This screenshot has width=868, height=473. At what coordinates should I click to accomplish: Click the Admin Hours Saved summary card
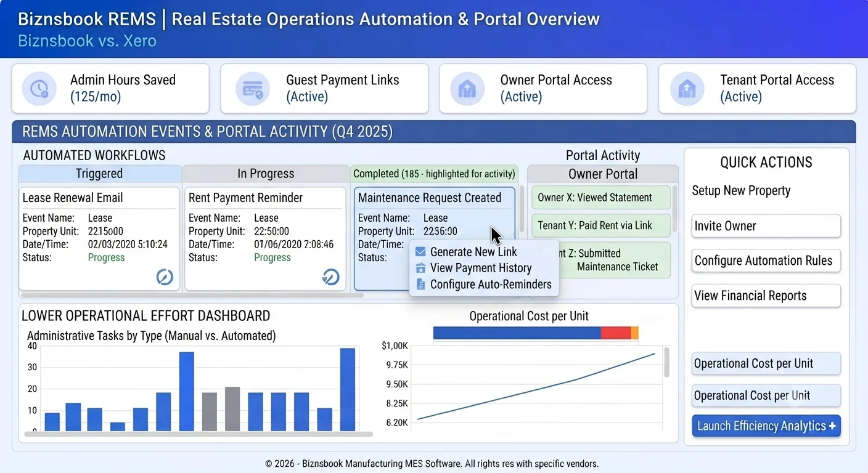pos(110,89)
